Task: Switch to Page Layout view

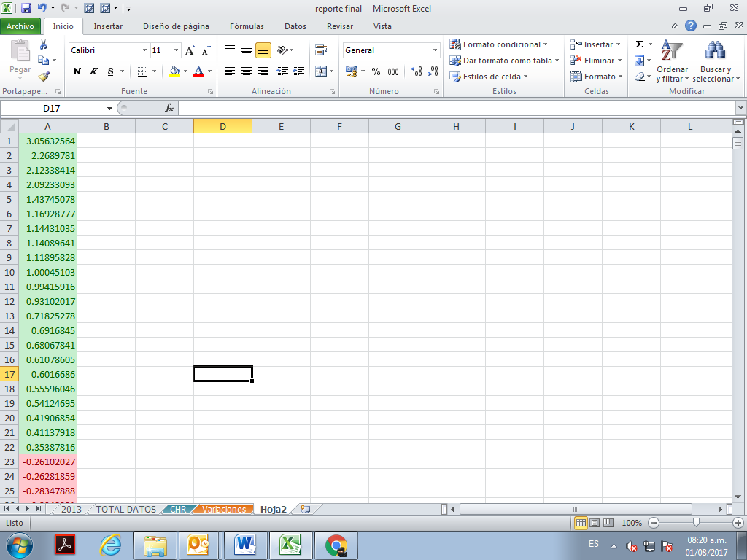Action: point(595,523)
